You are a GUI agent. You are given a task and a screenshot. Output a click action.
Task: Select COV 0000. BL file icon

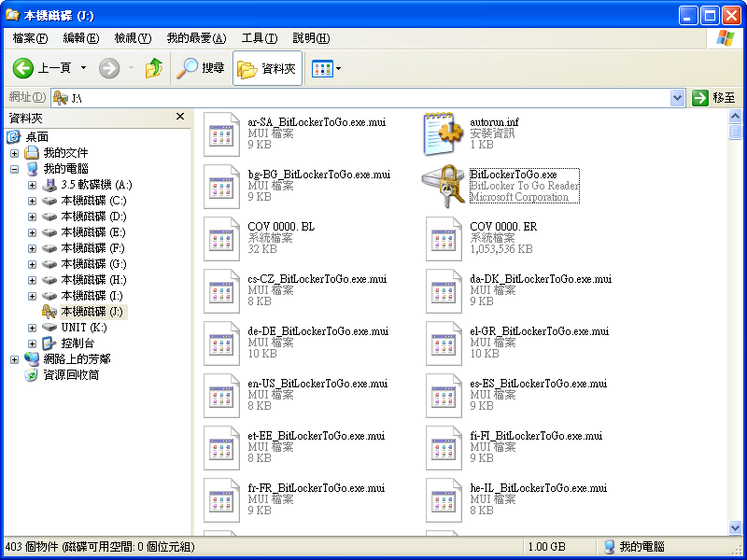tap(221, 239)
